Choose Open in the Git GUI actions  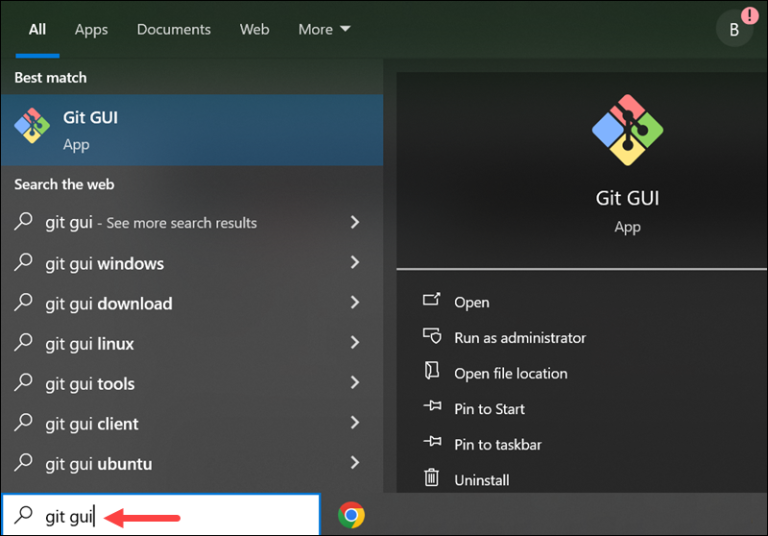(471, 302)
